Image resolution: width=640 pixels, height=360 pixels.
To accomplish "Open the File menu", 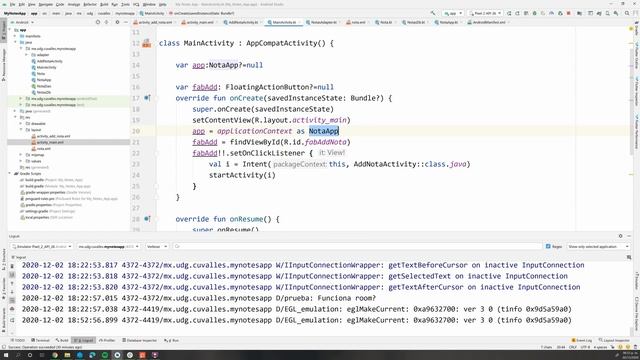I will coord(12,4).
